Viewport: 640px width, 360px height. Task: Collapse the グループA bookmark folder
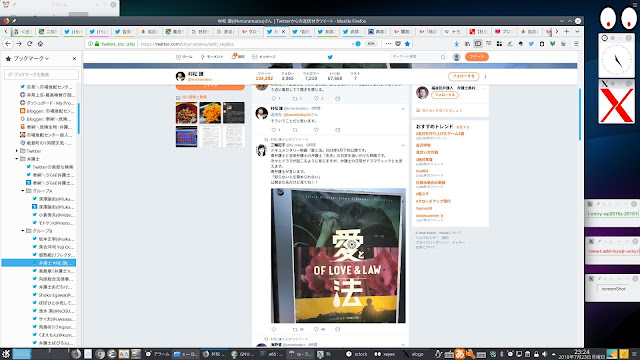click(23, 191)
